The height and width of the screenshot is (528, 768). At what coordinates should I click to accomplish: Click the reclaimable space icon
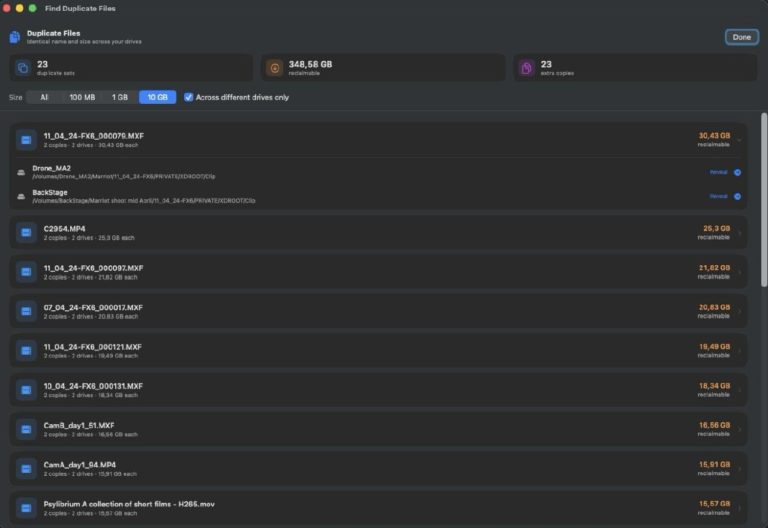(275, 68)
